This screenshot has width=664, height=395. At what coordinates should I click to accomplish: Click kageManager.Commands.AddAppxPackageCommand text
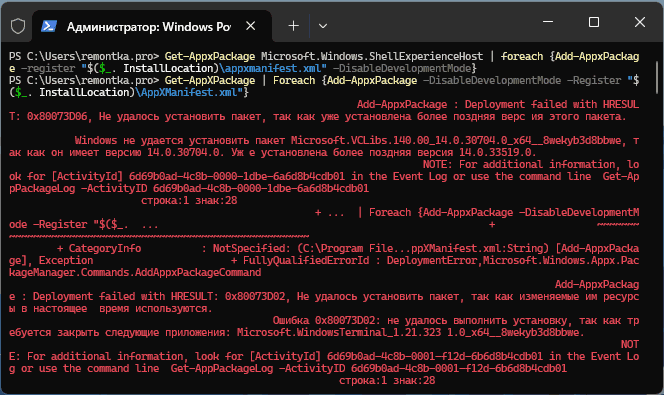point(135,272)
